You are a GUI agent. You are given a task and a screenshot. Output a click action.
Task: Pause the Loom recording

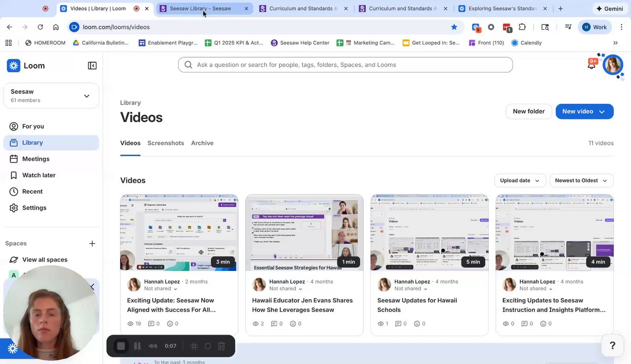pyautogui.click(x=138, y=346)
